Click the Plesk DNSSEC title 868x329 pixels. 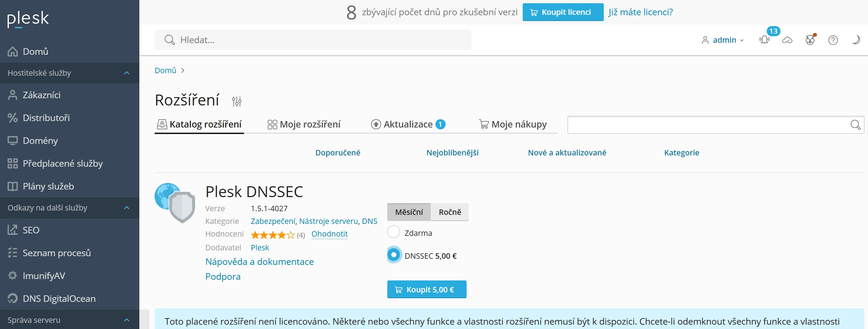(x=254, y=192)
